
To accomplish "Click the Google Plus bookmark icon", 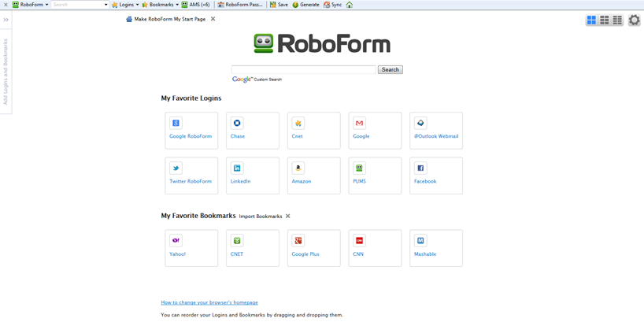I will [298, 241].
